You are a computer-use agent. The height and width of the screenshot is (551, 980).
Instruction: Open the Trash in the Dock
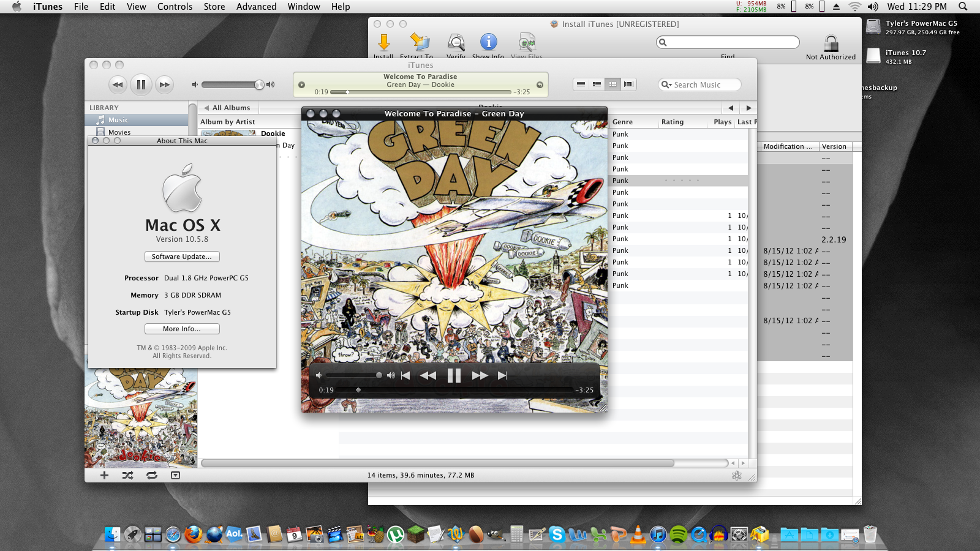coord(870,534)
